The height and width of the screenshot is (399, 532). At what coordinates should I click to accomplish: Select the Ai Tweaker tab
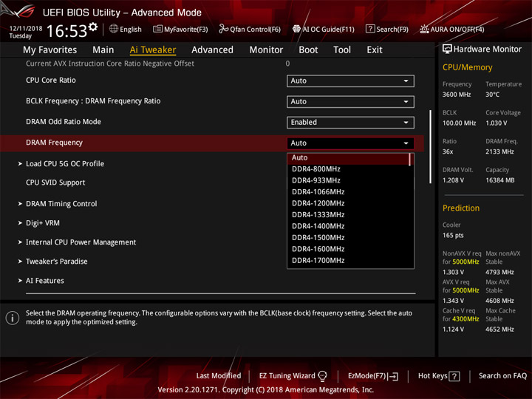[153, 50]
